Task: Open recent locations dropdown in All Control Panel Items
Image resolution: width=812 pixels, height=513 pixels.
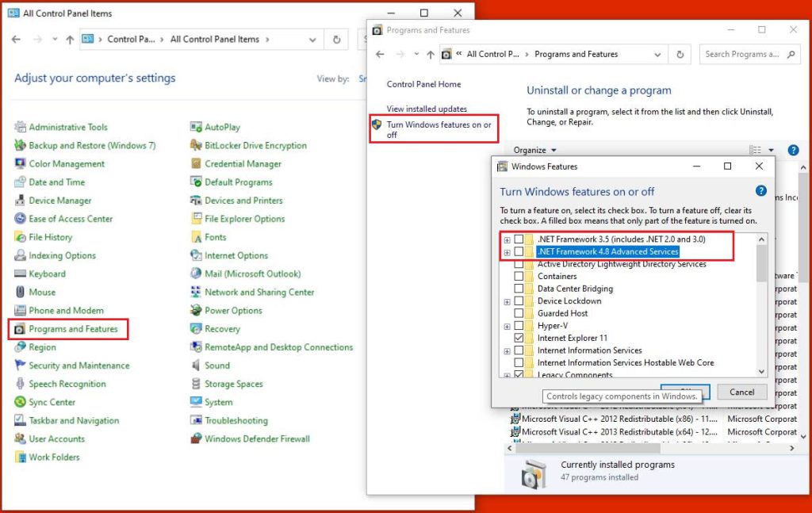Action: (x=55, y=40)
